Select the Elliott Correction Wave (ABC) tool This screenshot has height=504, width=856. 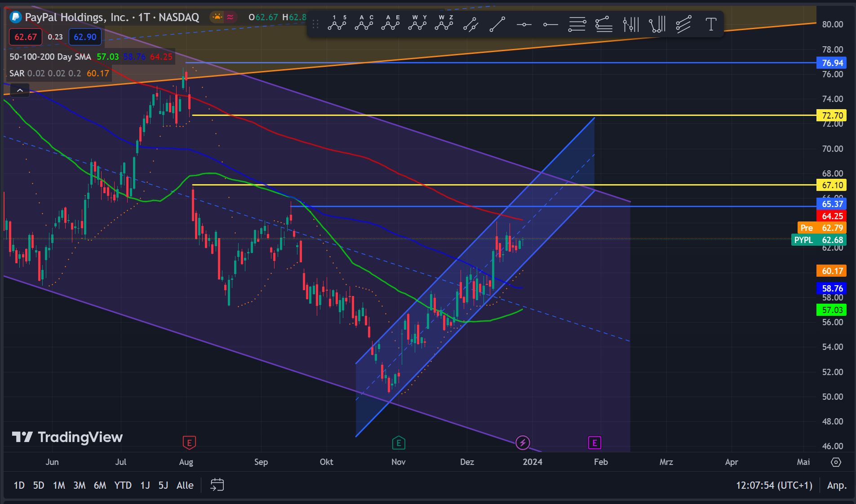point(364,24)
